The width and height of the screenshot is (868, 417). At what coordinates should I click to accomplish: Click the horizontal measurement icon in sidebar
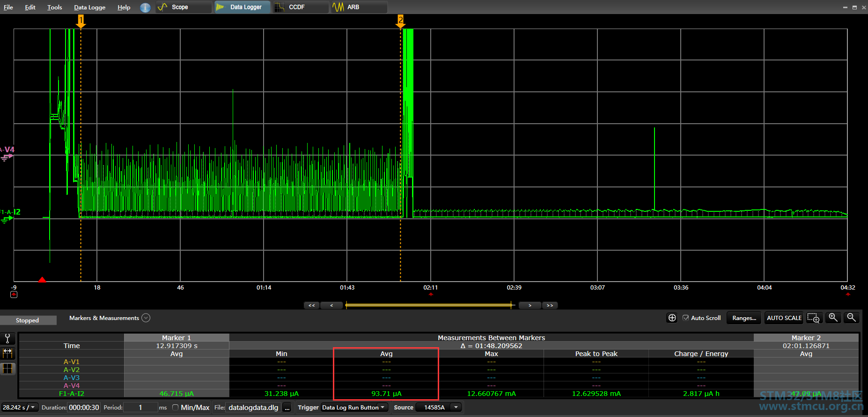point(7,353)
